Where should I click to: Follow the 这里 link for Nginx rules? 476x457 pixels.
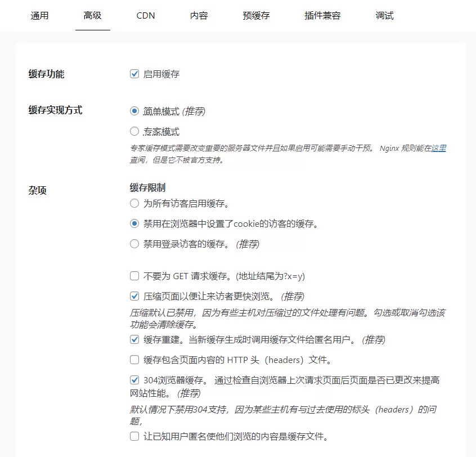coord(439,148)
